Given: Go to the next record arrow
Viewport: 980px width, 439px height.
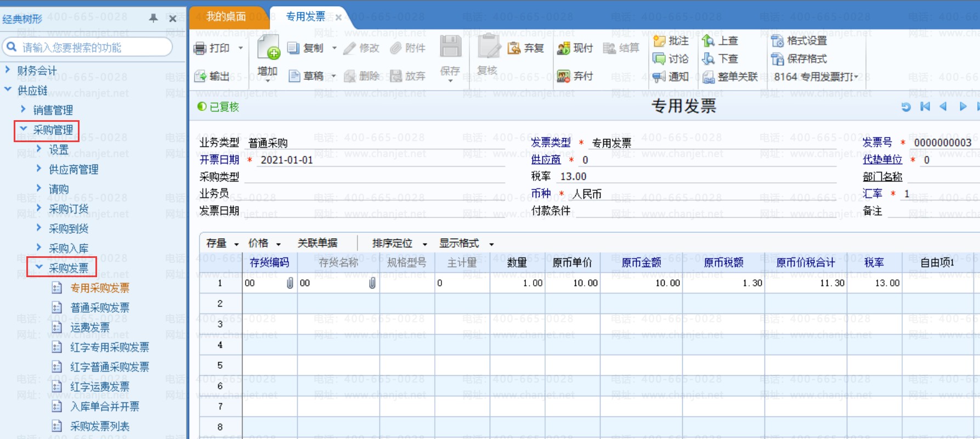Looking at the screenshot, I should tap(962, 106).
